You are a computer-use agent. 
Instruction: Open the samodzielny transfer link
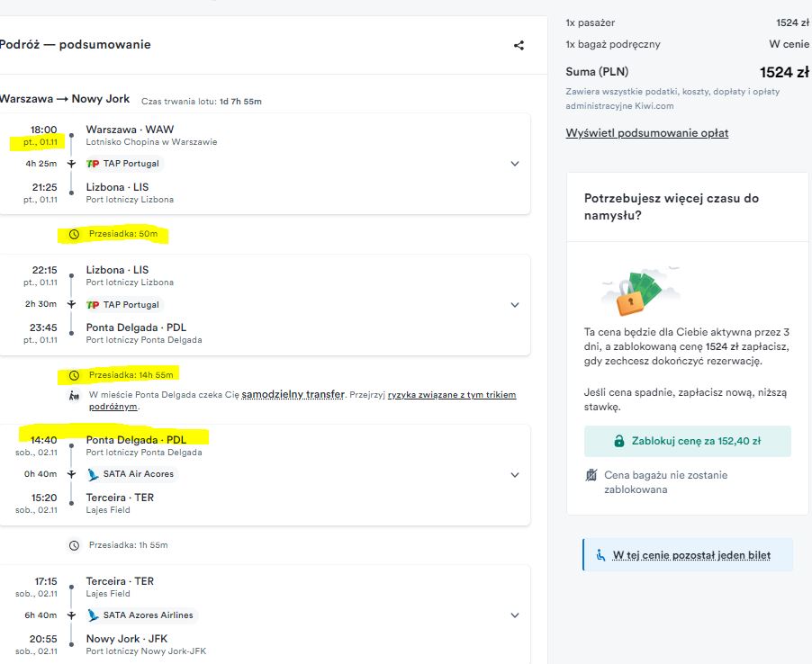click(x=293, y=394)
